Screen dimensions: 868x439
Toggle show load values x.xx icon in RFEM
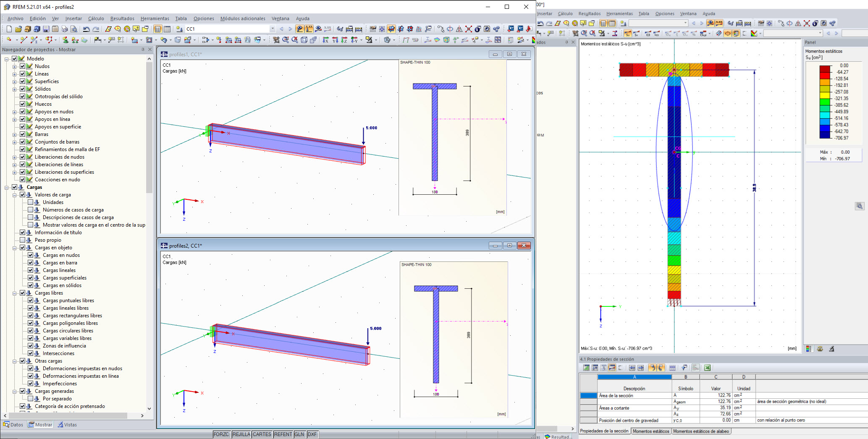click(309, 29)
